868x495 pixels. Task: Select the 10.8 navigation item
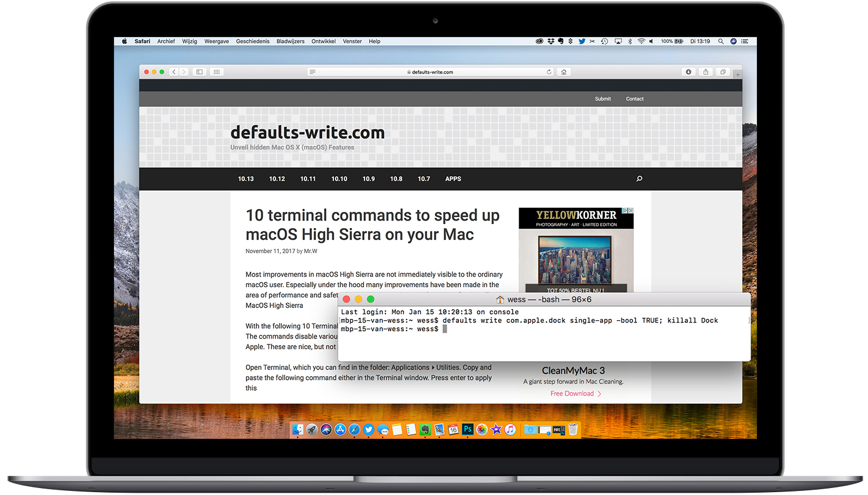pos(396,179)
